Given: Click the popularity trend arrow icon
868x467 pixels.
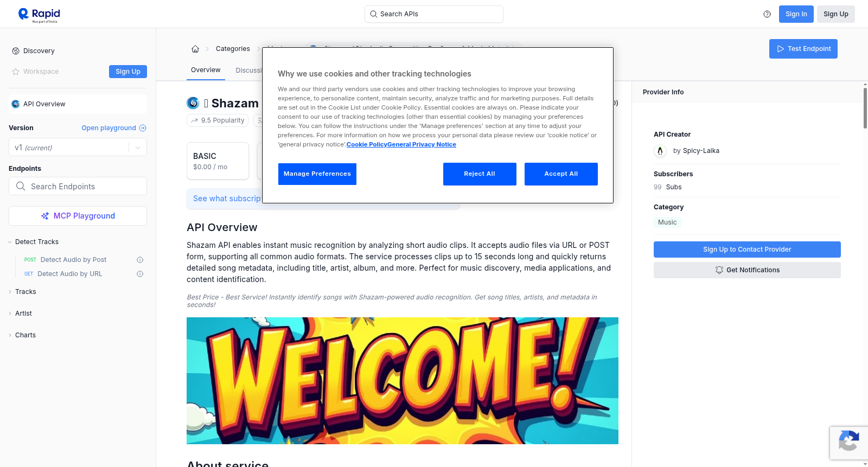Looking at the screenshot, I should 195,120.
